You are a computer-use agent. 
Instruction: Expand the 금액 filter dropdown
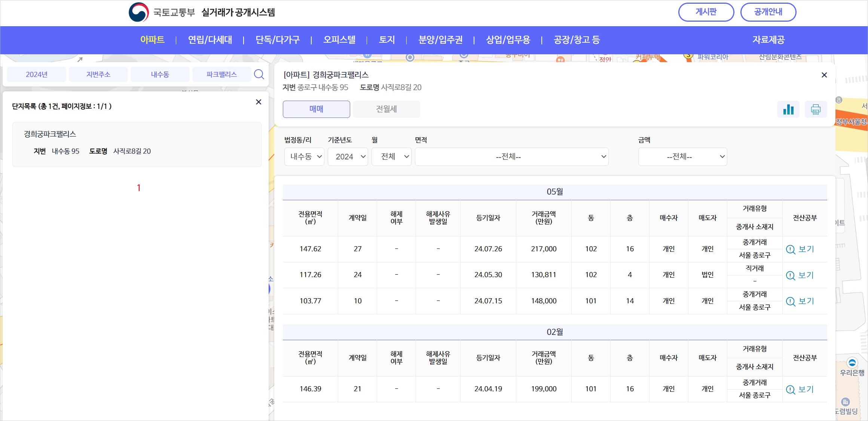[683, 156]
